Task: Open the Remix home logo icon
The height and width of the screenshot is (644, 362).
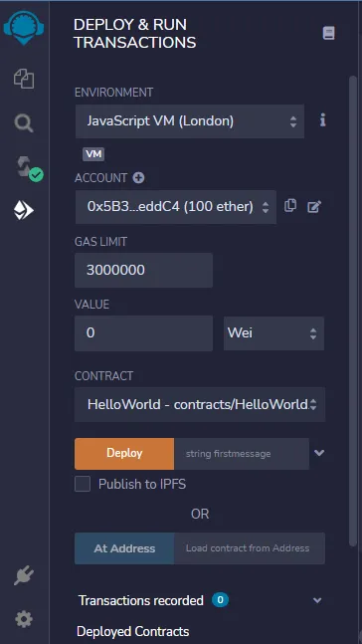Action: point(24,28)
